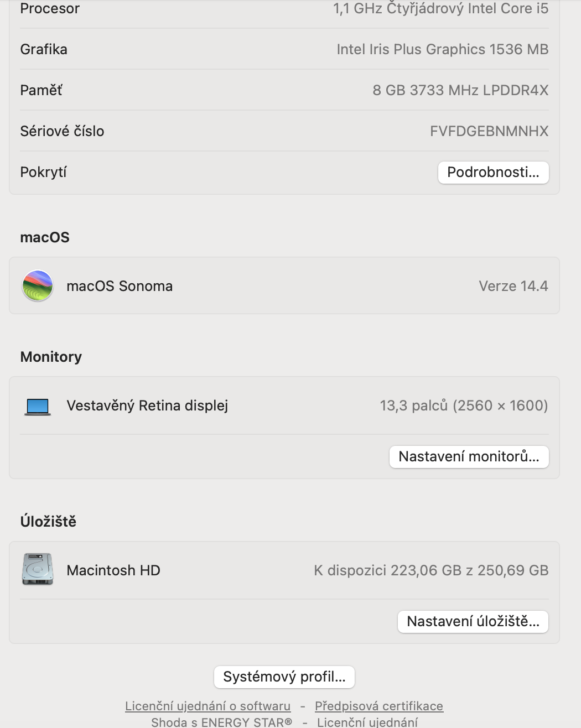Open Nastavení monitorů… display settings

pos(469,456)
